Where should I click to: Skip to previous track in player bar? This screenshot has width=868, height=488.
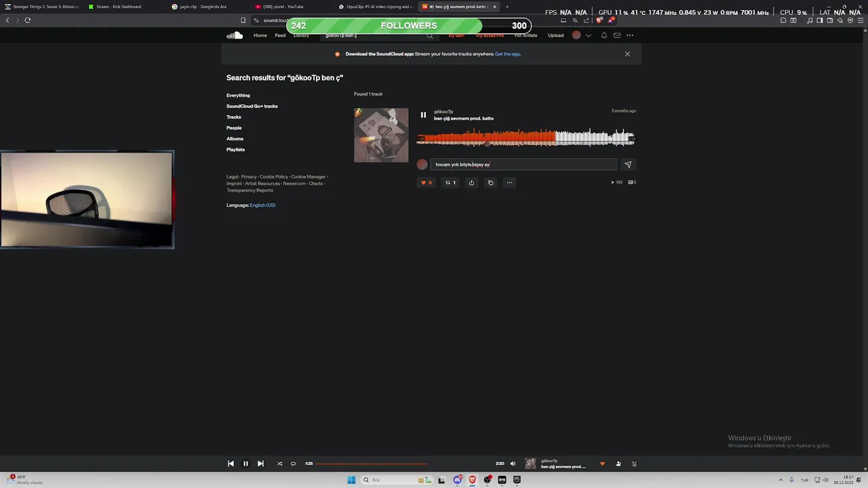point(231,464)
